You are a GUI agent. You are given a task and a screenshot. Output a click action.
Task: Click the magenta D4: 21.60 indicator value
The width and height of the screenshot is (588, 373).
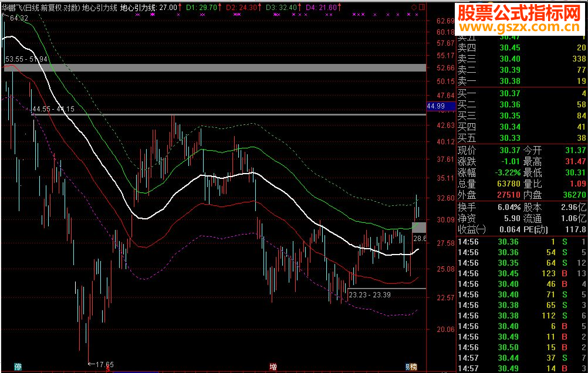[321, 8]
